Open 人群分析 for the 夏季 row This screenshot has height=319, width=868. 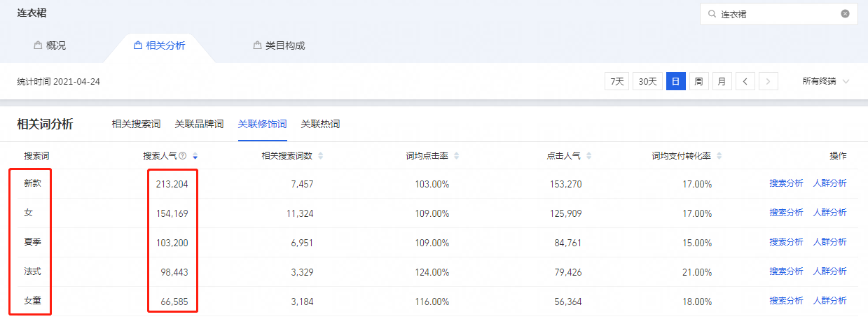(x=829, y=242)
